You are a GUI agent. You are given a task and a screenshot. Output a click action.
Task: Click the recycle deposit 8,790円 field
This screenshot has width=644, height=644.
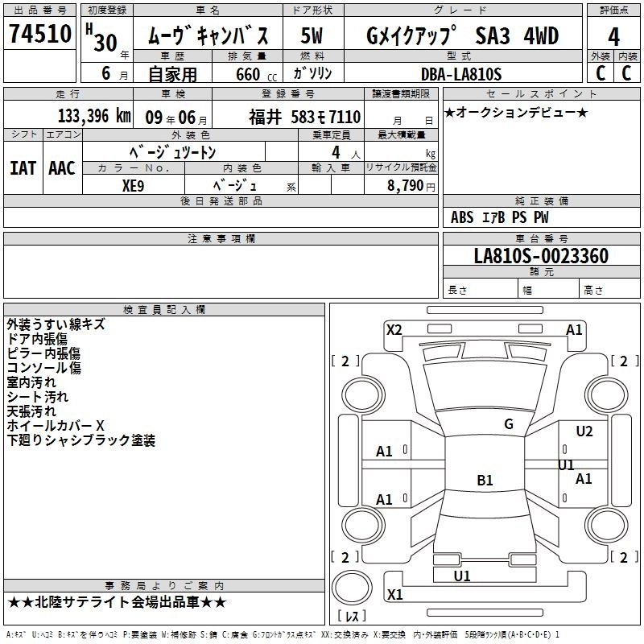pyautogui.click(x=401, y=185)
